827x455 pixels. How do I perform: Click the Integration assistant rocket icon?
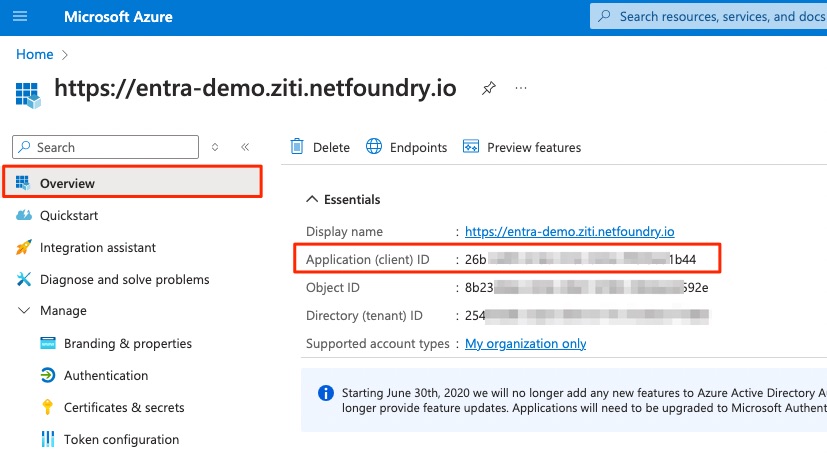pos(24,247)
